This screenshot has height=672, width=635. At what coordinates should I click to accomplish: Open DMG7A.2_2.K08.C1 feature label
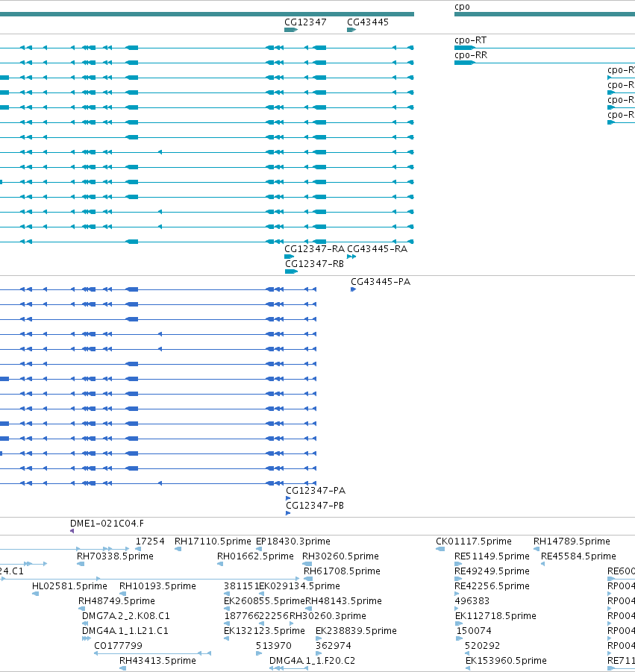[x=125, y=616]
